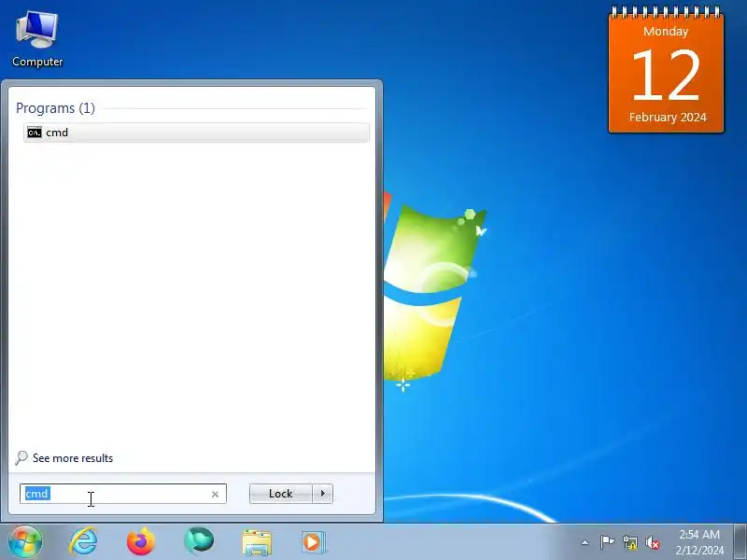Click the muted volume tray icon
Screen dimensions: 747x560
click(x=653, y=542)
